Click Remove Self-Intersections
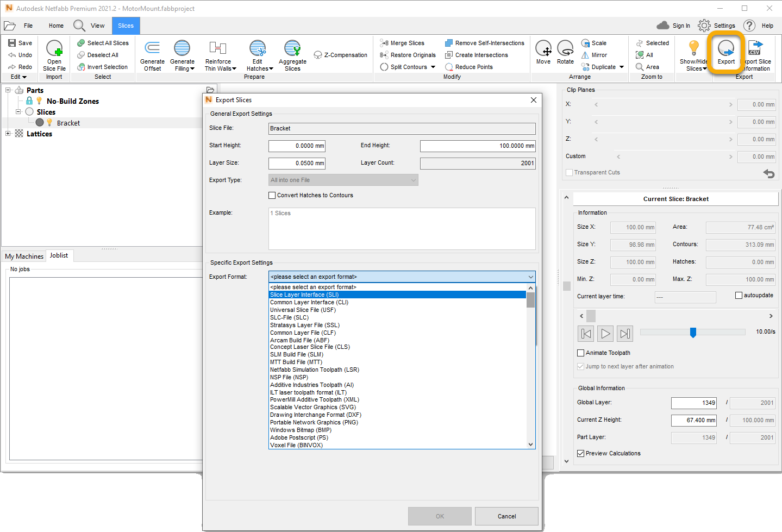The image size is (782, 532). pos(485,43)
